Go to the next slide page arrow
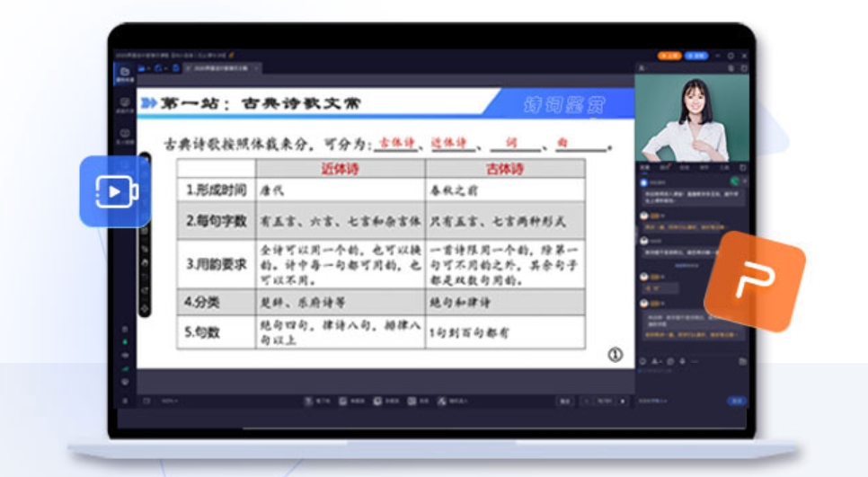The height and width of the screenshot is (477, 868). click(x=623, y=402)
